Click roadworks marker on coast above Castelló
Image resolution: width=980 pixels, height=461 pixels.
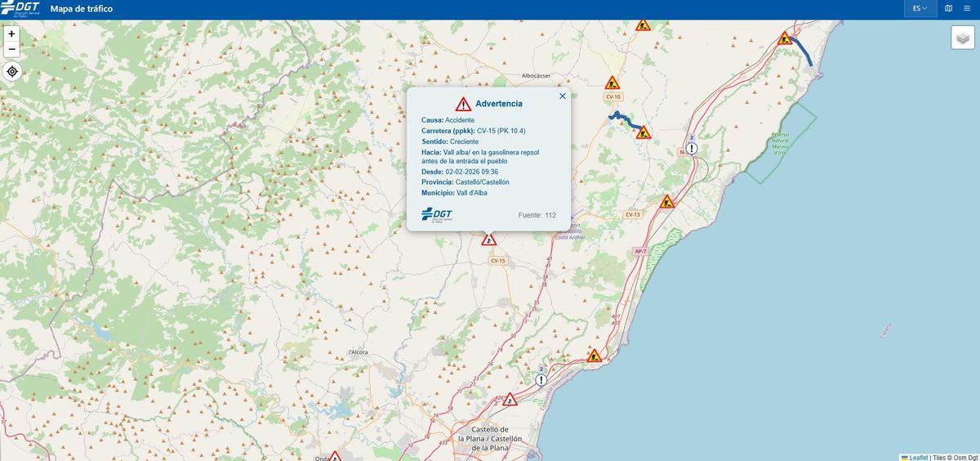click(595, 356)
